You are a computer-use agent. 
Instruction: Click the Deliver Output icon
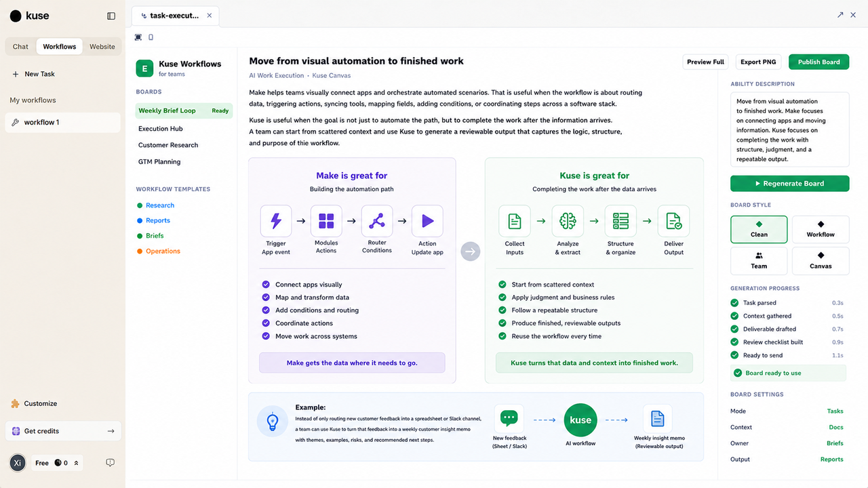point(673,221)
